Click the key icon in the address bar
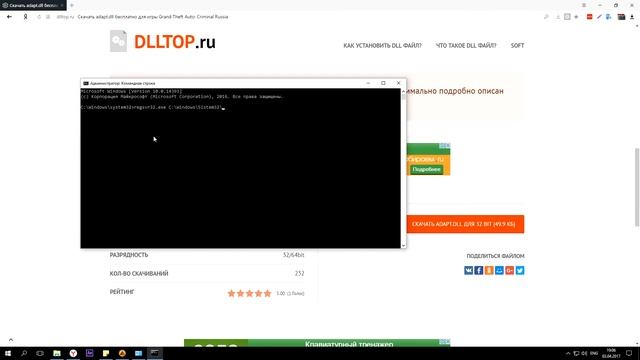640x360 pixels. [546, 17]
